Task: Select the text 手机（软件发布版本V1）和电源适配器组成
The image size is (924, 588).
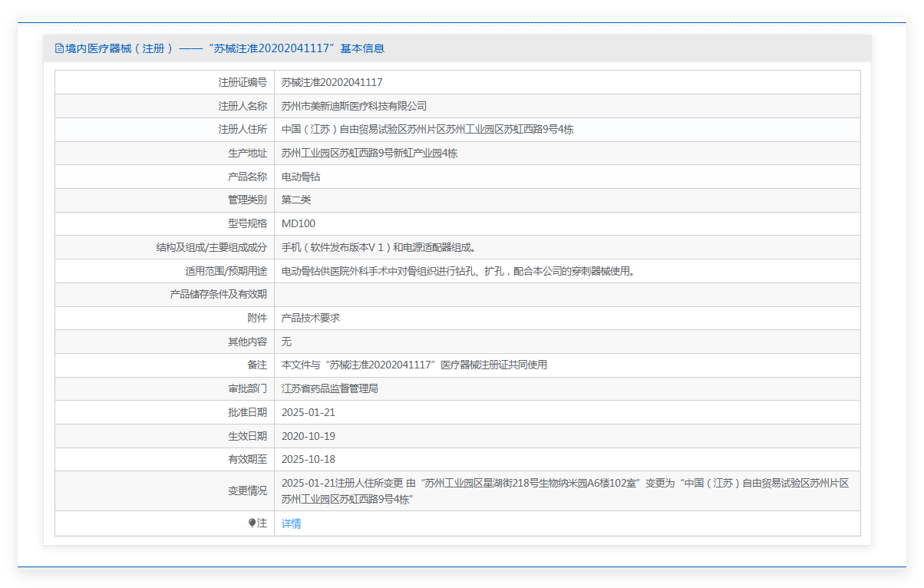Action: point(379,247)
